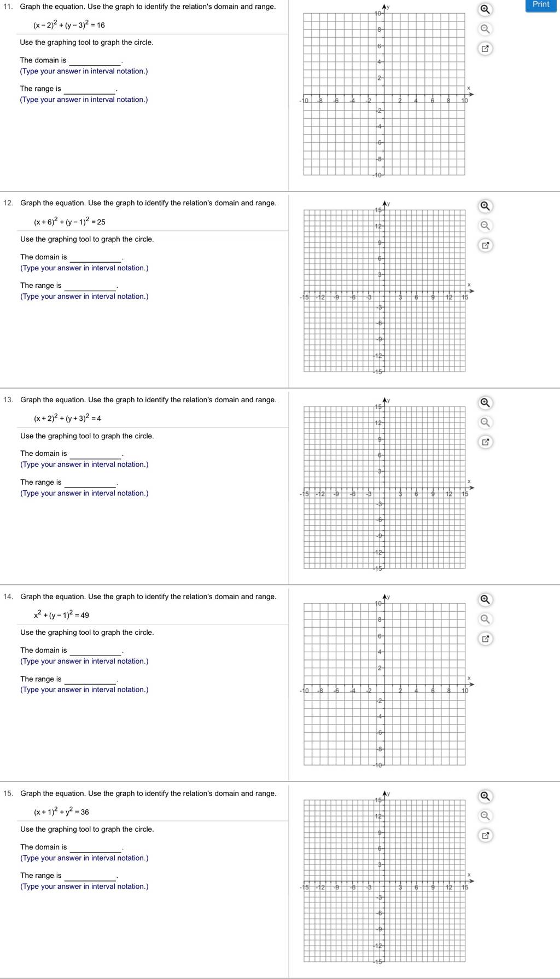Click the domain blank for question 11

coord(95,61)
